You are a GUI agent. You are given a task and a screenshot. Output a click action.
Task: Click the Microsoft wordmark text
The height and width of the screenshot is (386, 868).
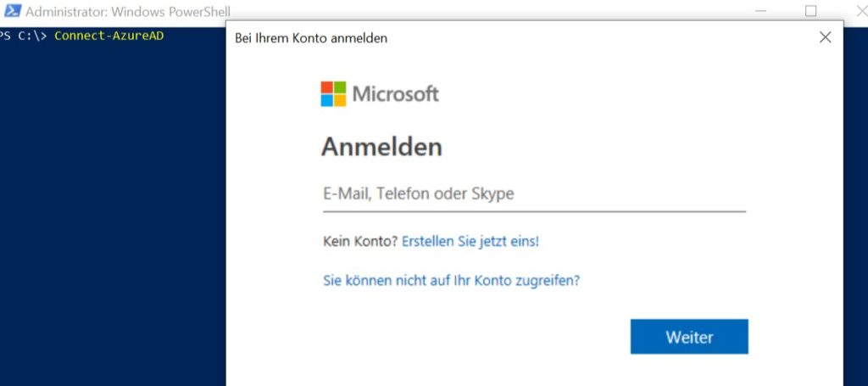tap(395, 93)
